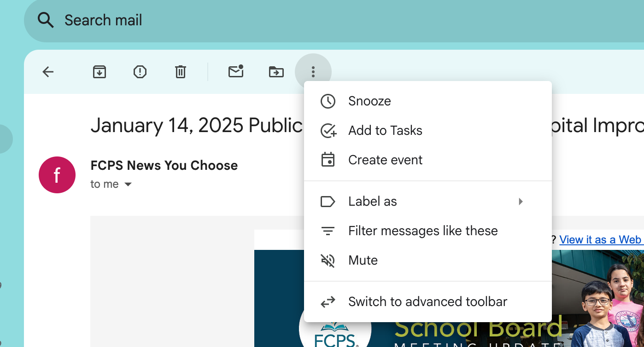Image resolution: width=644 pixels, height=347 pixels.
Task: Choose Switch to advanced toolbar
Action: pyautogui.click(x=428, y=302)
